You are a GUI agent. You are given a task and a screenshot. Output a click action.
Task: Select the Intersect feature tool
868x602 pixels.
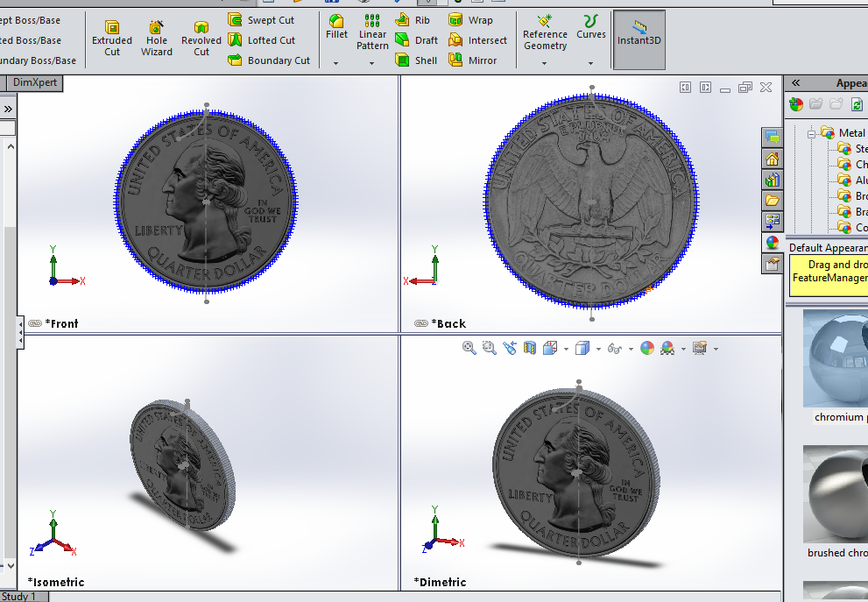point(477,40)
